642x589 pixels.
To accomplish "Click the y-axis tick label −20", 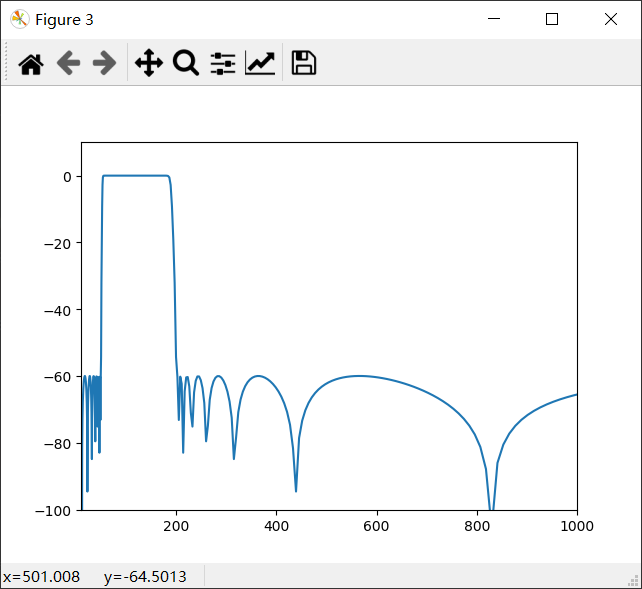I will [57, 244].
